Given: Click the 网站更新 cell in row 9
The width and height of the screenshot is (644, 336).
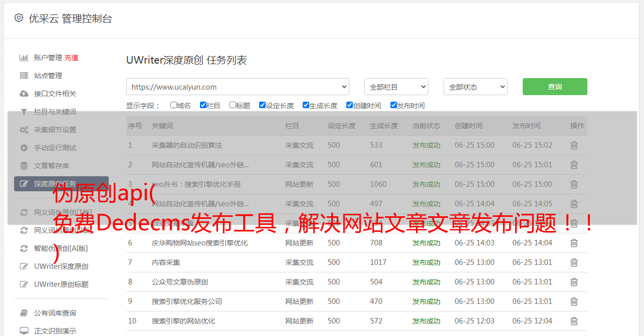Looking at the screenshot, I should coord(299,301).
